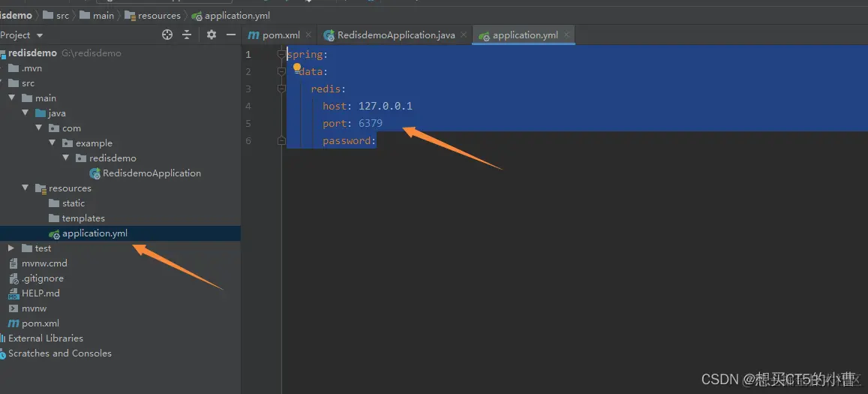Screen dimensions: 868x394
Task: Select mvnw.cmd file
Action: [44, 263]
